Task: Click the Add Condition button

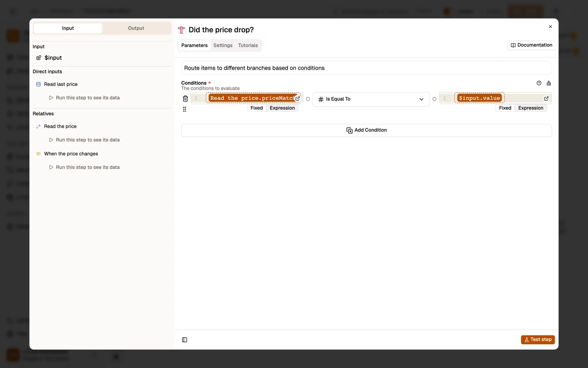Action: (367, 130)
